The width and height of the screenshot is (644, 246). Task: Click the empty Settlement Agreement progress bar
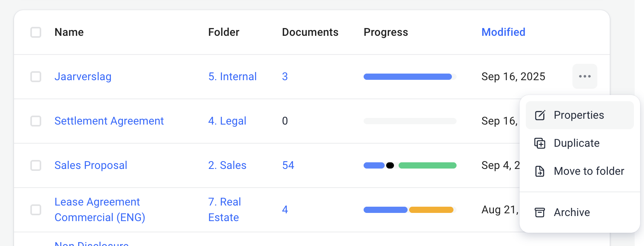coord(410,121)
